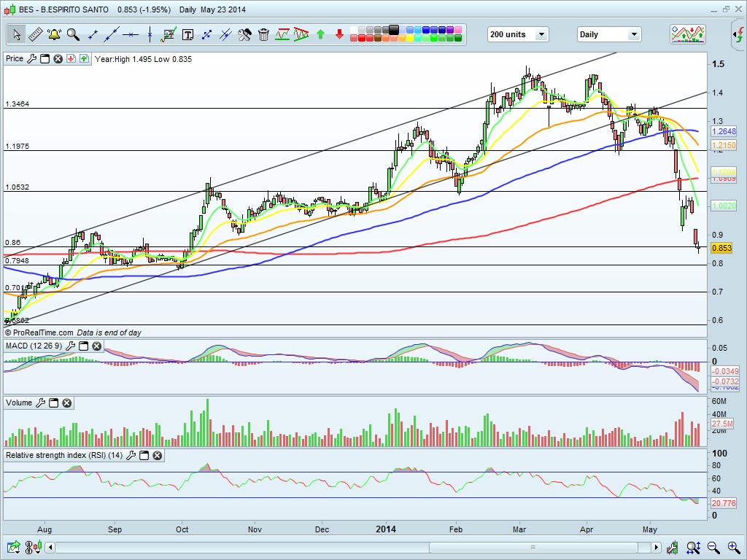Select the arrow cursor tool
Image resolution: width=747 pixels, height=560 pixels.
tap(16, 34)
